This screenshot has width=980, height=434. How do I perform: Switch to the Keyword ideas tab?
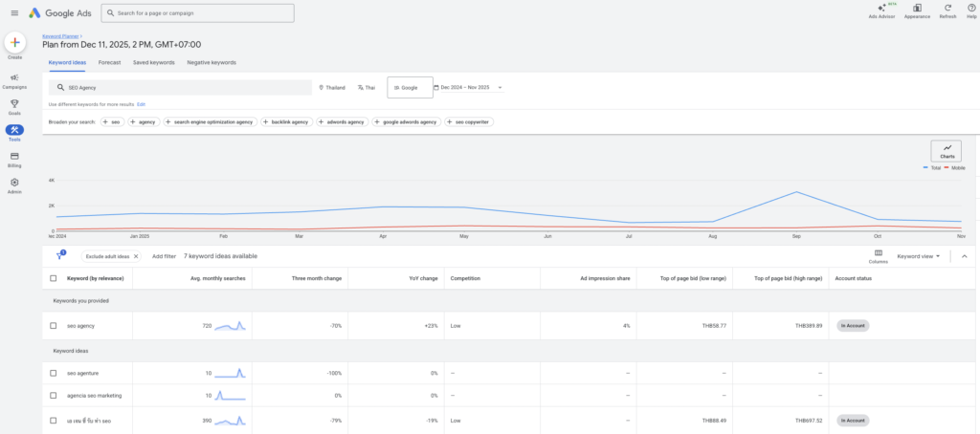[68, 62]
